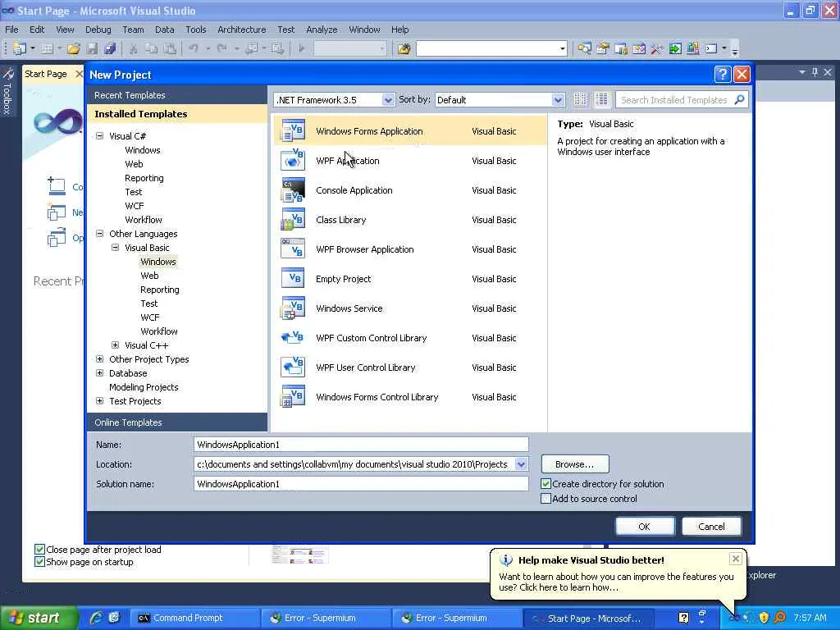Image resolution: width=840 pixels, height=630 pixels.
Task: Click the Solution name input field
Action: coord(361,484)
